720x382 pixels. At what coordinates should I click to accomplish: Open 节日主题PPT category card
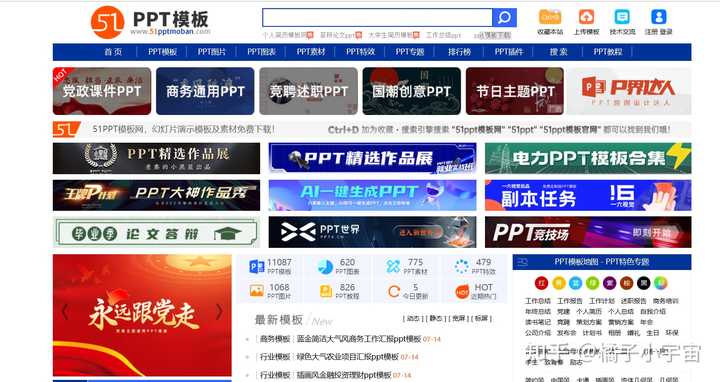[x=515, y=91]
